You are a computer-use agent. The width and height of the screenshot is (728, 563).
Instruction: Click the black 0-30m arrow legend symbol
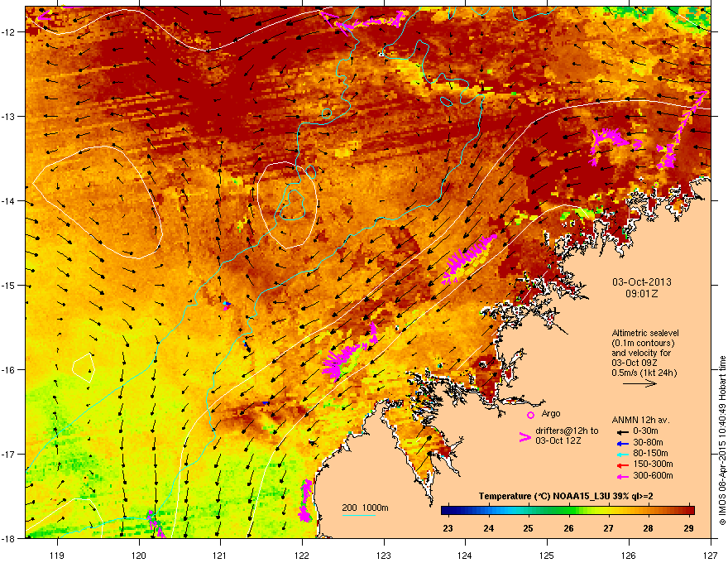click(x=622, y=432)
